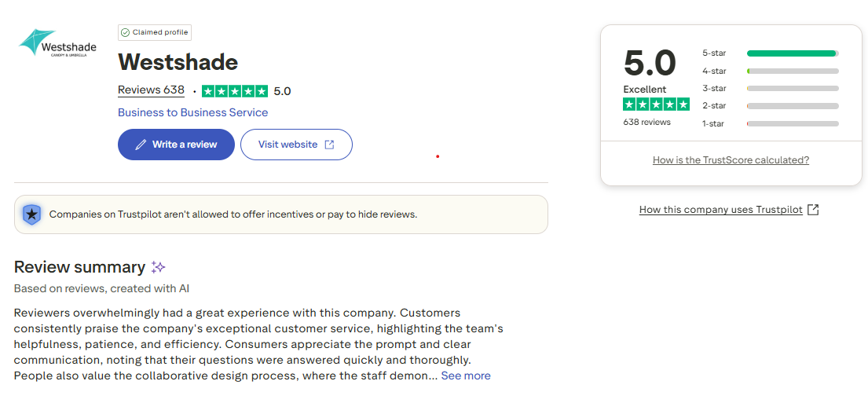The width and height of the screenshot is (868, 403).
Task: Click the Claimed profile checkmark badge
Action: click(x=125, y=32)
